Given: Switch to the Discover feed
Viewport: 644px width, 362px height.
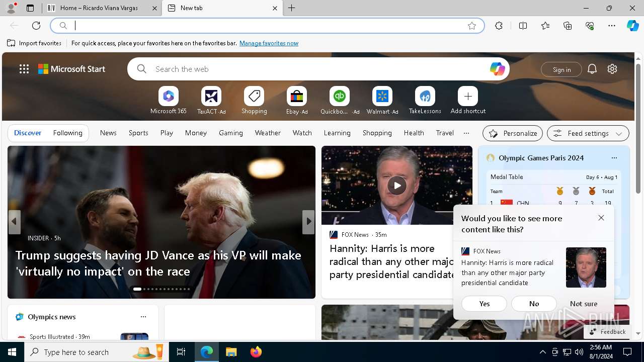Looking at the screenshot, I should point(28,133).
